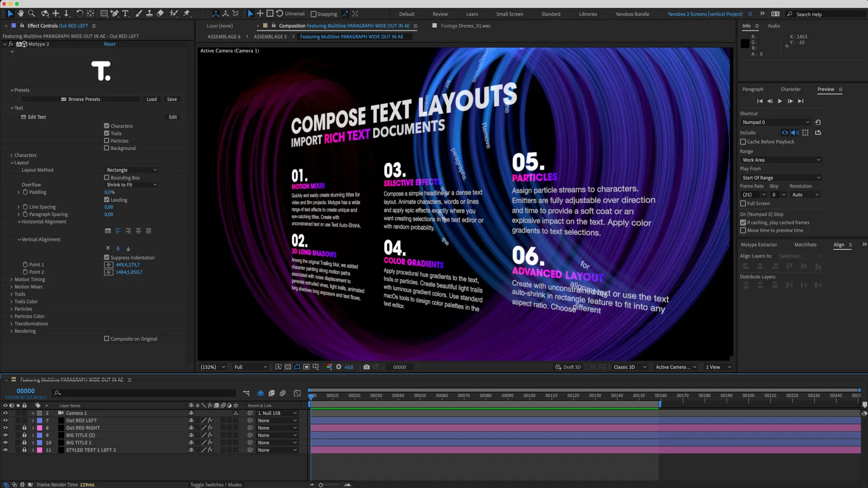This screenshot has height=488, width=868.
Task: Click the Browse Presets button
Action: coord(80,99)
